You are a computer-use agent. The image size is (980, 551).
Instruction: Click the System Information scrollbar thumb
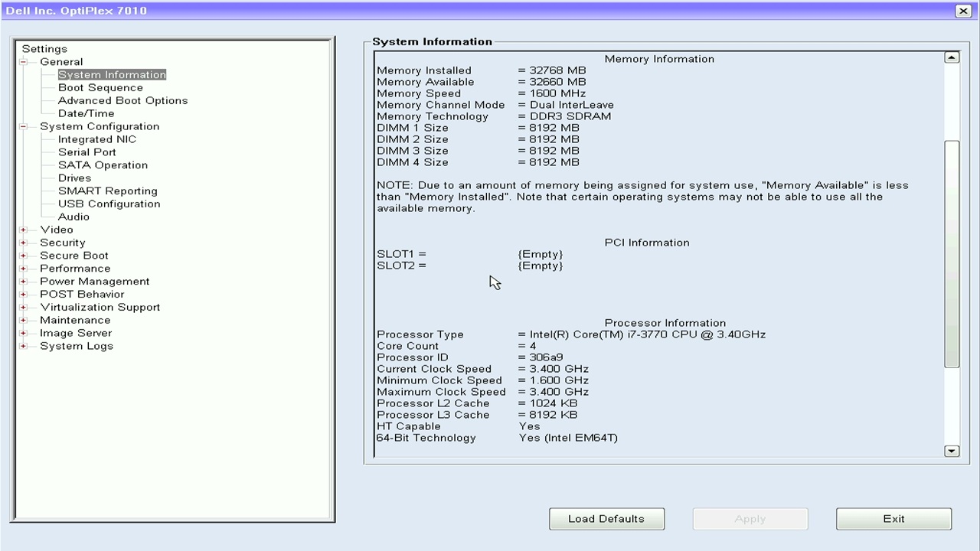[952, 254]
